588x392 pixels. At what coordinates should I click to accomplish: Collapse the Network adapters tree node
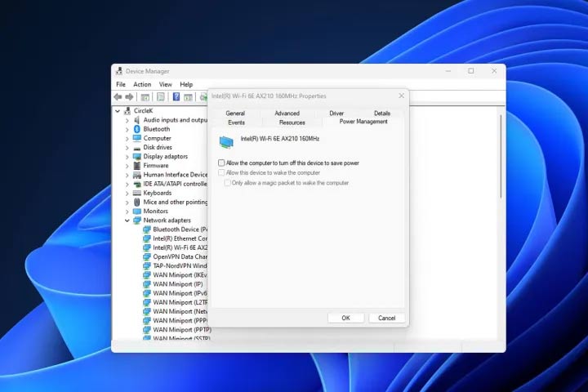(x=127, y=220)
